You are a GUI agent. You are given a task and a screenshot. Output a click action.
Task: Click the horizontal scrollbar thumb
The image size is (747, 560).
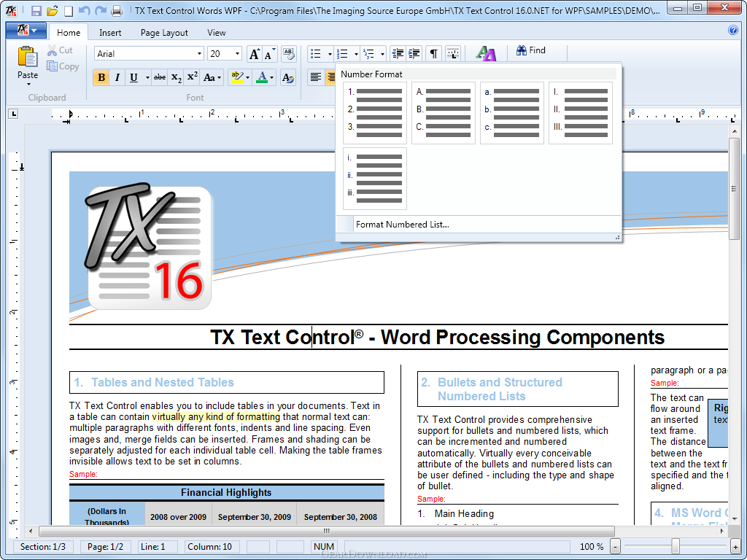click(x=326, y=531)
